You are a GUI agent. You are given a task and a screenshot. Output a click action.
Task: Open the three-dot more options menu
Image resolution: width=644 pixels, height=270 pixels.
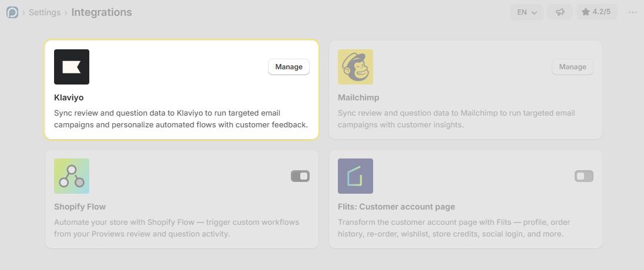[x=632, y=12]
